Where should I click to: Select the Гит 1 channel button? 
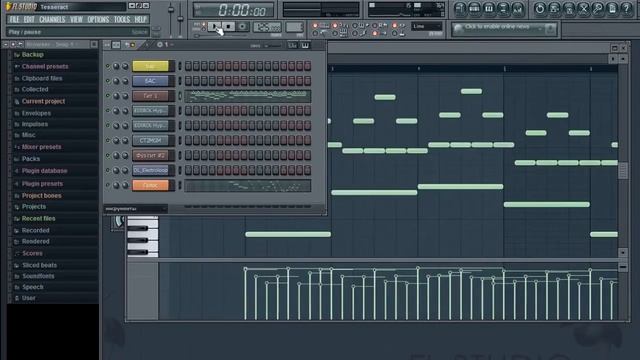pyautogui.click(x=150, y=96)
